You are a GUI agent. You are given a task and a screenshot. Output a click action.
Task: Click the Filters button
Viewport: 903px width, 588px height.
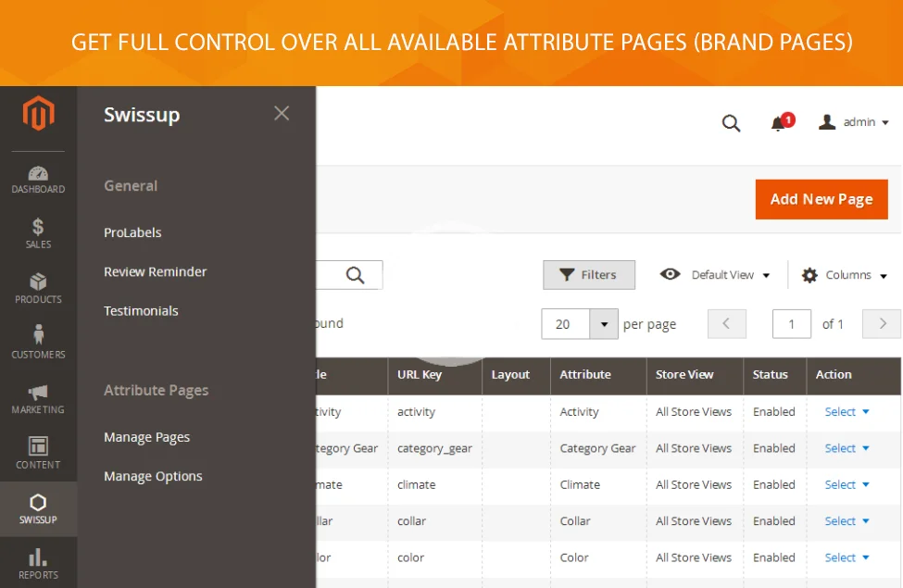(589, 275)
